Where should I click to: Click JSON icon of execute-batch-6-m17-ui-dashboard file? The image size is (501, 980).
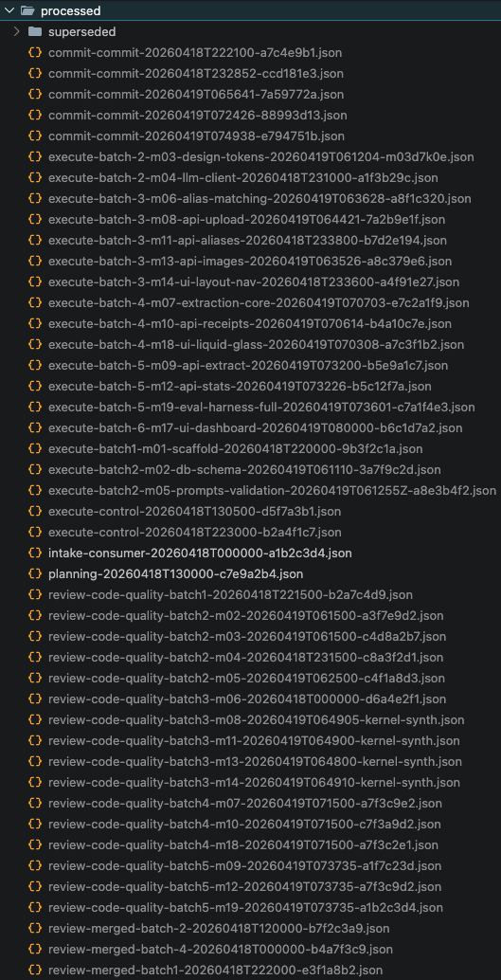point(35,428)
